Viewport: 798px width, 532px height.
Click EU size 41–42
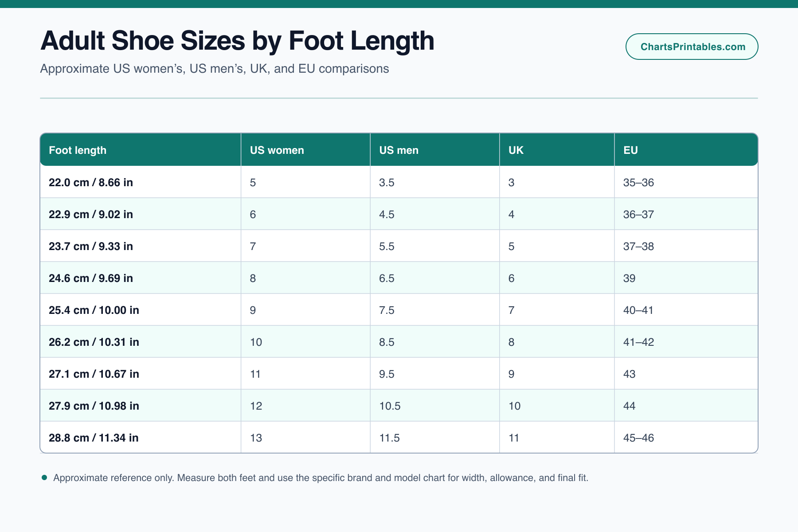coord(686,342)
